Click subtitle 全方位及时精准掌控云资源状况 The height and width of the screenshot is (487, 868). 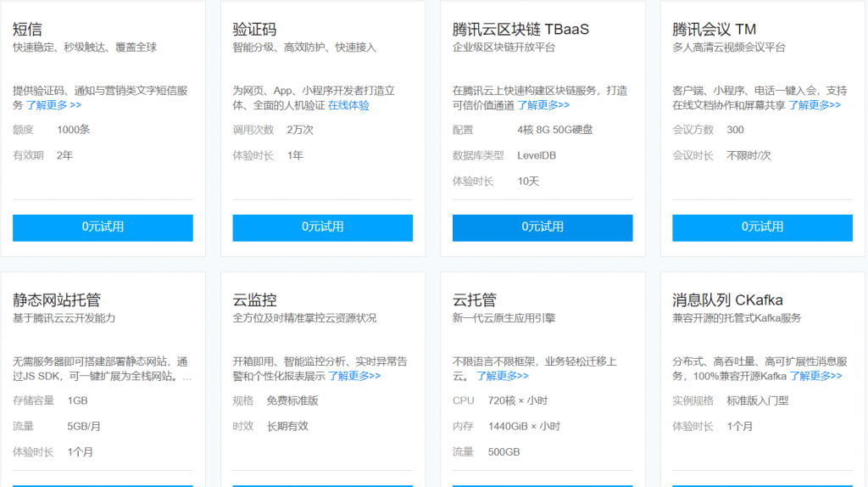pyautogui.click(x=304, y=318)
